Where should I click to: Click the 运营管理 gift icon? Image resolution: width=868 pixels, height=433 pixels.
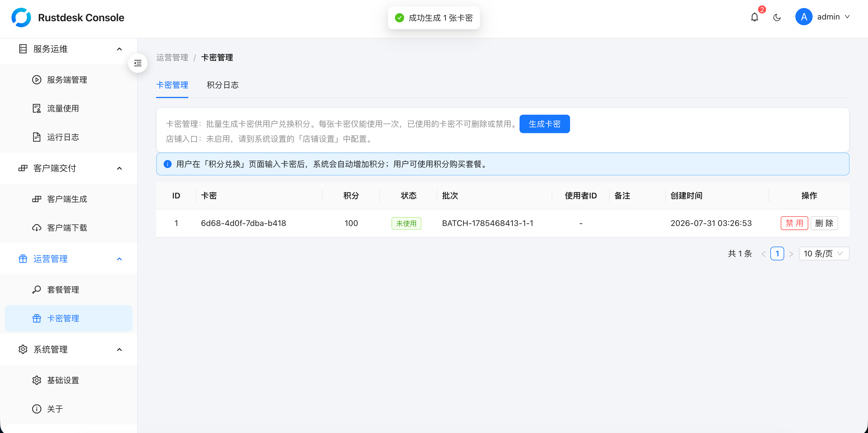(x=23, y=259)
